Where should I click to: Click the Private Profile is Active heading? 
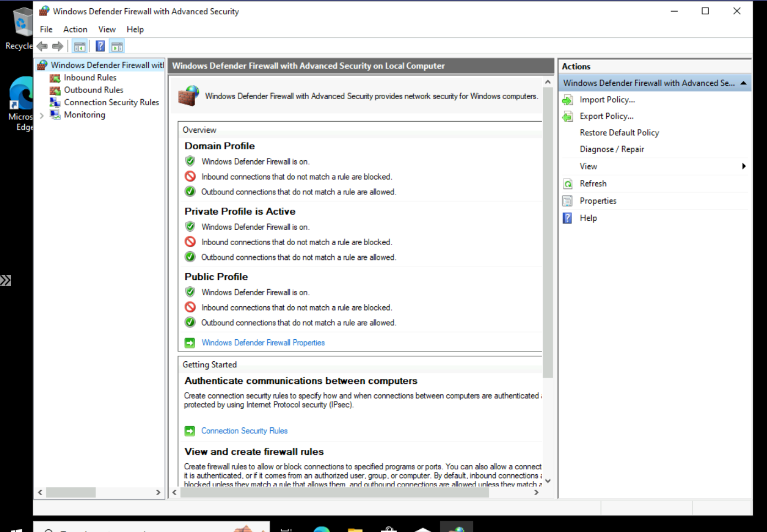click(240, 211)
